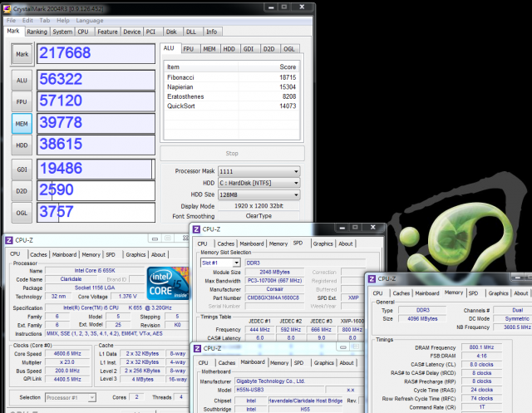Click the Z icon of the CPU-Z SPD window
This screenshot has height=413, width=532.
pos(196,229)
